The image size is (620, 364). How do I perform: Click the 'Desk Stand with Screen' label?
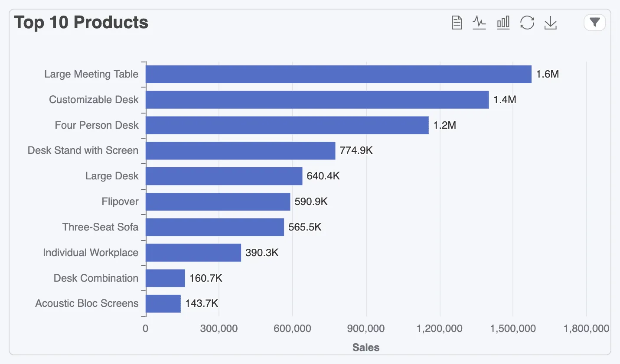[x=83, y=150]
